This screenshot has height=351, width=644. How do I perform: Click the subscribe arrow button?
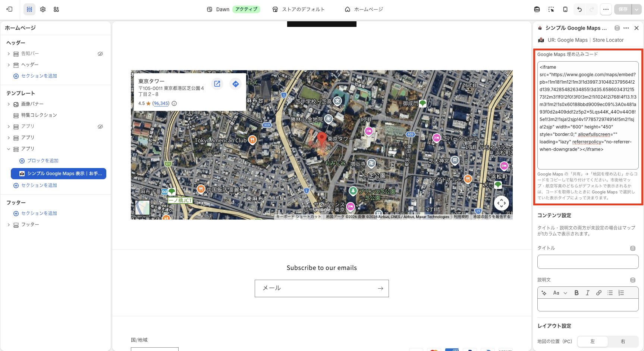[x=380, y=288]
